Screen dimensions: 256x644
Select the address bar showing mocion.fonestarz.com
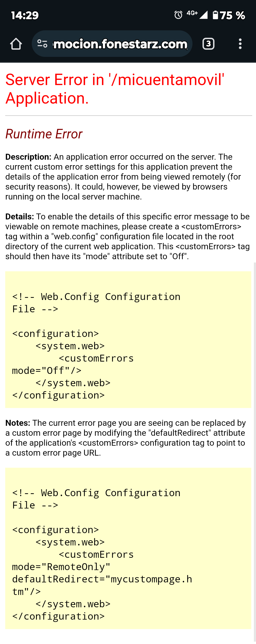click(x=119, y=44)
